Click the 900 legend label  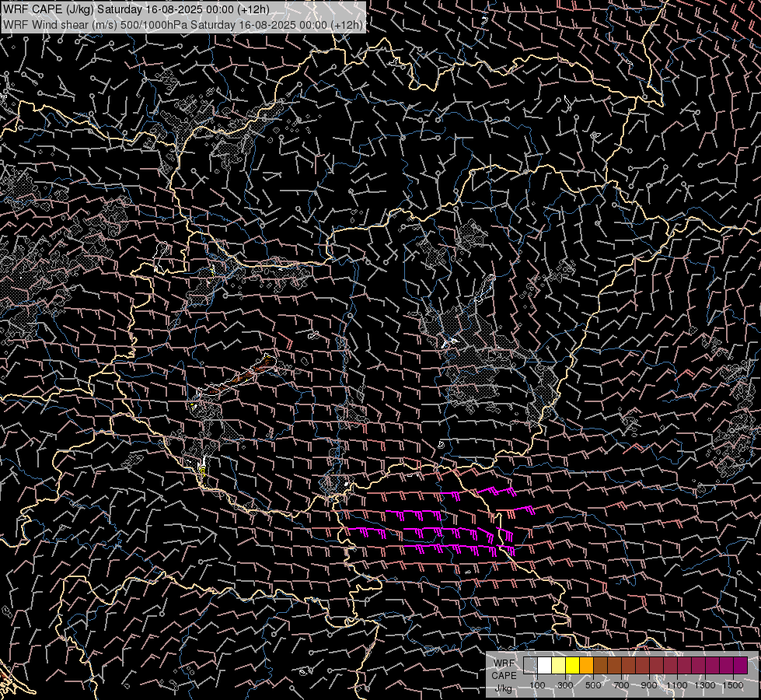coord(649,685)
